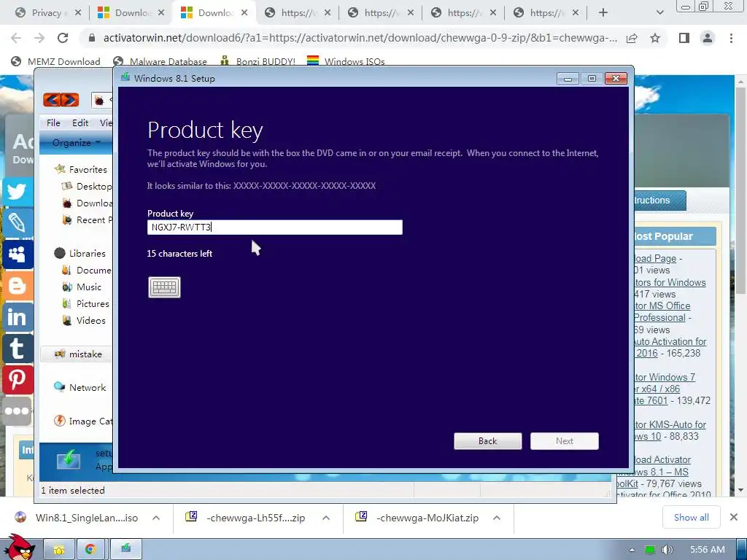The height and width of the screenshot is (560, 747).
Task: Open Edit menu in Explorer window
Action: [x=80, y=122]
